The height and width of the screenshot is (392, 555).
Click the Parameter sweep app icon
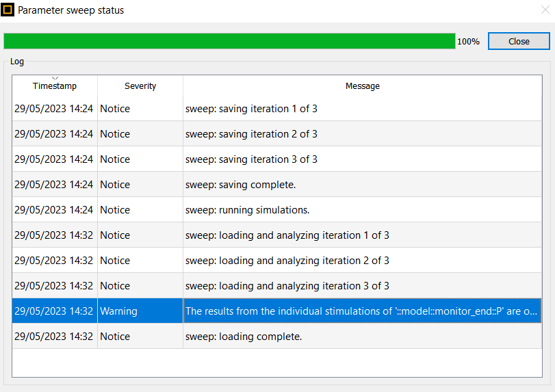(8, 10)
